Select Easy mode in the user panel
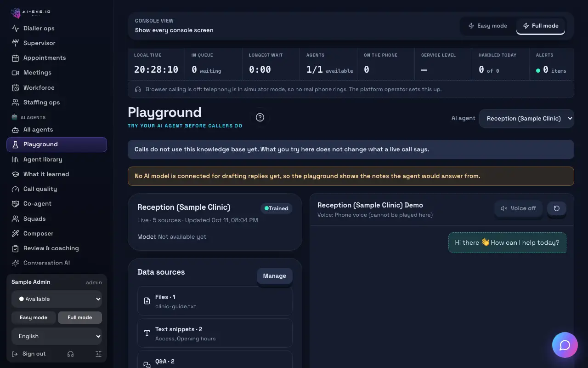The image size is (588, 368). point(34,317)
